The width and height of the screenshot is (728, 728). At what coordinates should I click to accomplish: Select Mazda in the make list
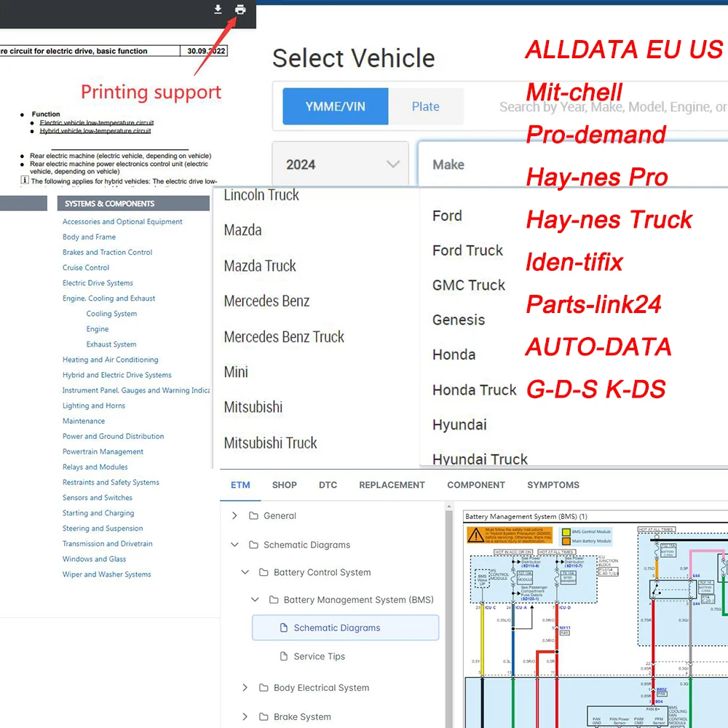point(243,230)
